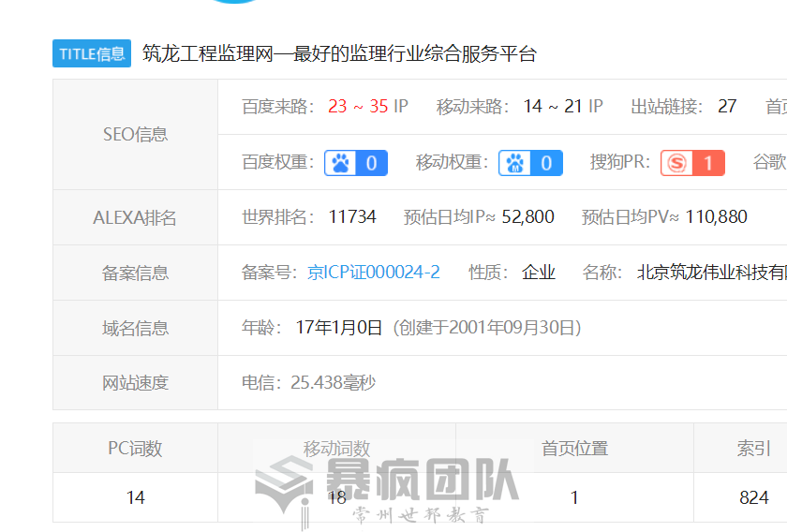Viewport: 787px width, 532px height.
Task: Click the 首页位置 column header
Action: (574, 449)
